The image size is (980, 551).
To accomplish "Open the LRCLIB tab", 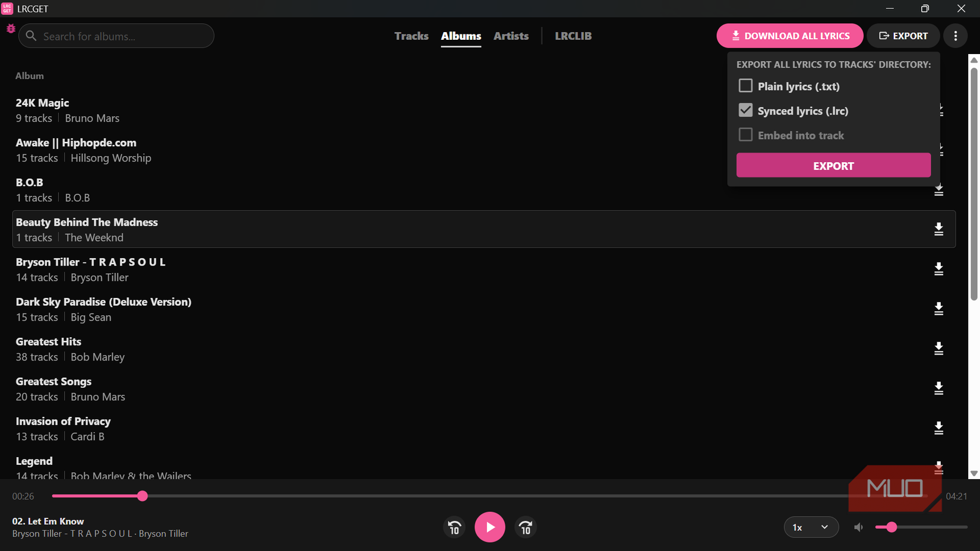I will tap(573, 36).
